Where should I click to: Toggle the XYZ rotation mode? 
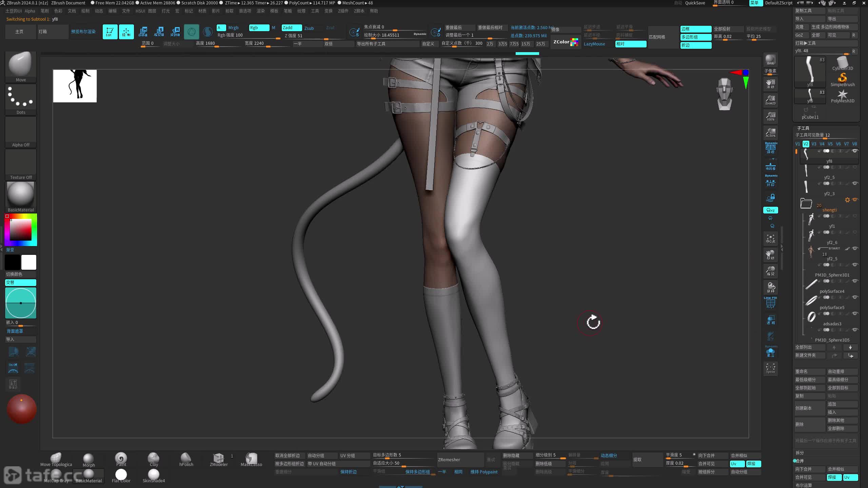pyautogui.click(x=770, y=210)
